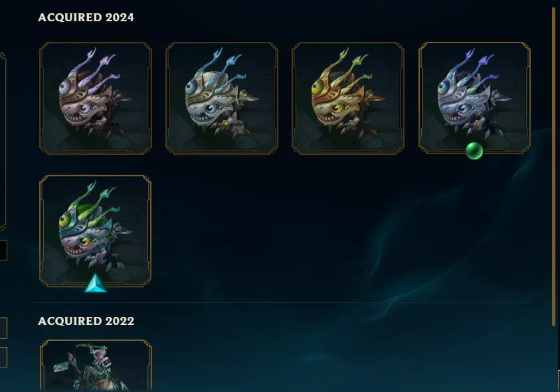
Task: Select the teal green-eyed creature skin
Action: pyautogui.click(x=96, y=231)
